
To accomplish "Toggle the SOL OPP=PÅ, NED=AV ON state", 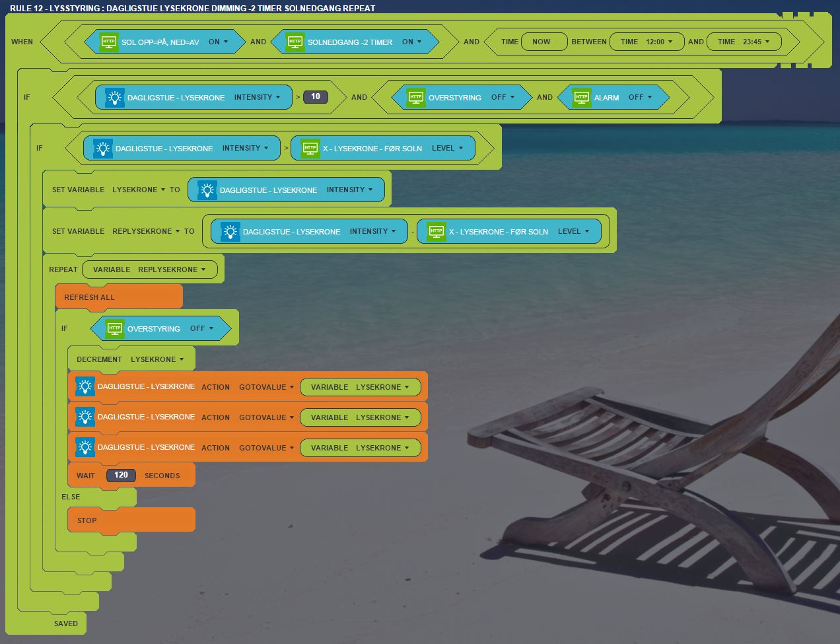I will pyautogui.click(x=218, y=42).
